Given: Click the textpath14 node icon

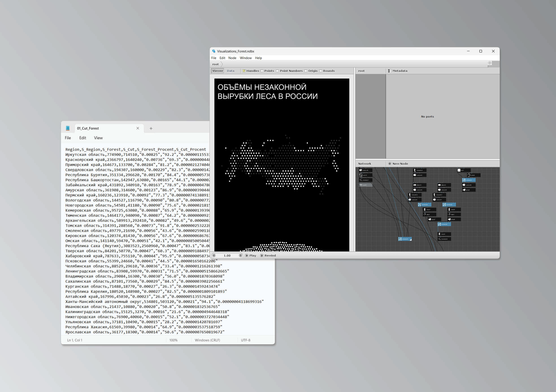Looking at the screenshot, I should click(415, 170).
